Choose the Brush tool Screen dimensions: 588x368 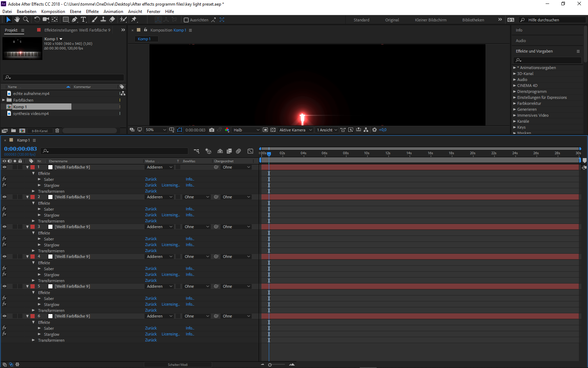94,20
